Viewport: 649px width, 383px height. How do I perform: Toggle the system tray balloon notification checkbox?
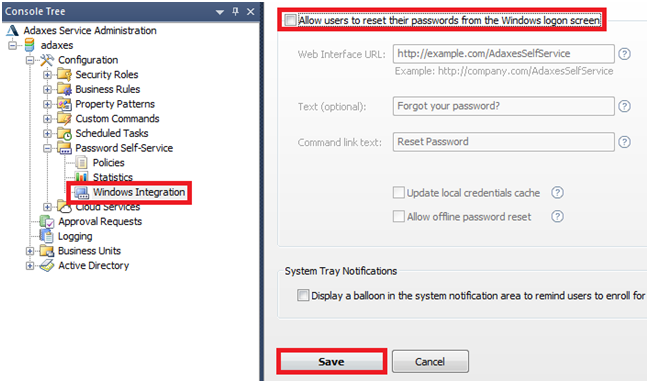tap(303, 295)
